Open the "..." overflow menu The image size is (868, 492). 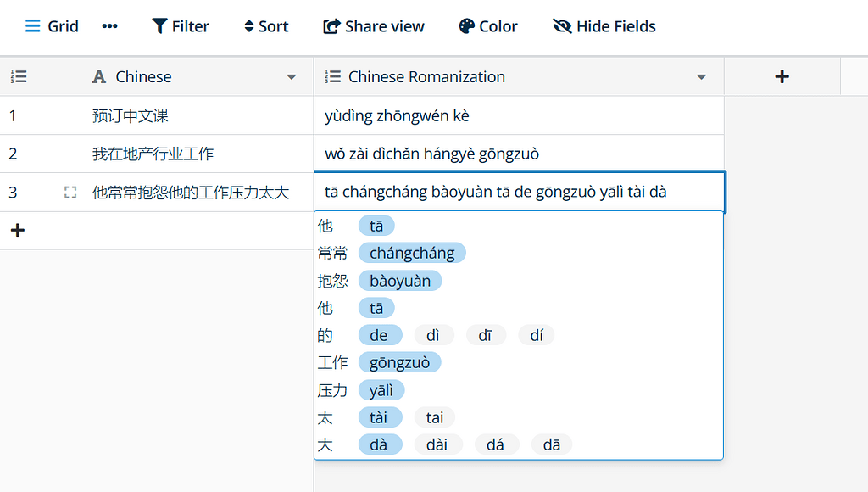click(x=109, y=26)
